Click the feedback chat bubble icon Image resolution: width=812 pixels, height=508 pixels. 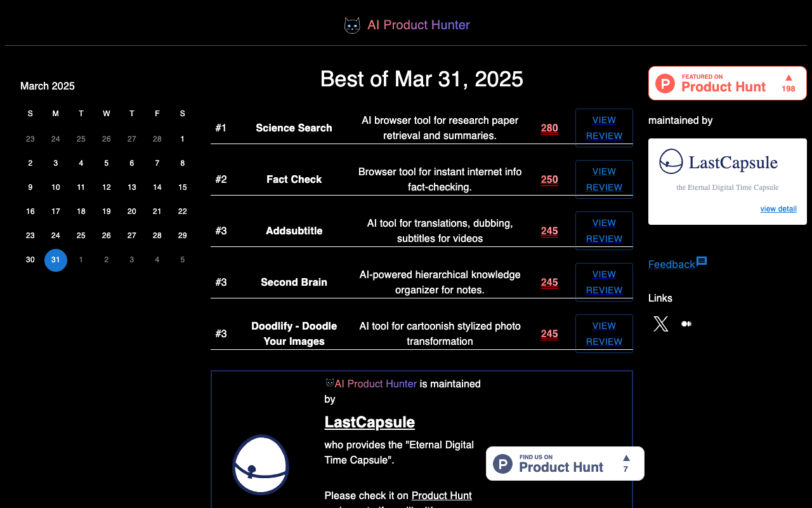tap(702, 262)
